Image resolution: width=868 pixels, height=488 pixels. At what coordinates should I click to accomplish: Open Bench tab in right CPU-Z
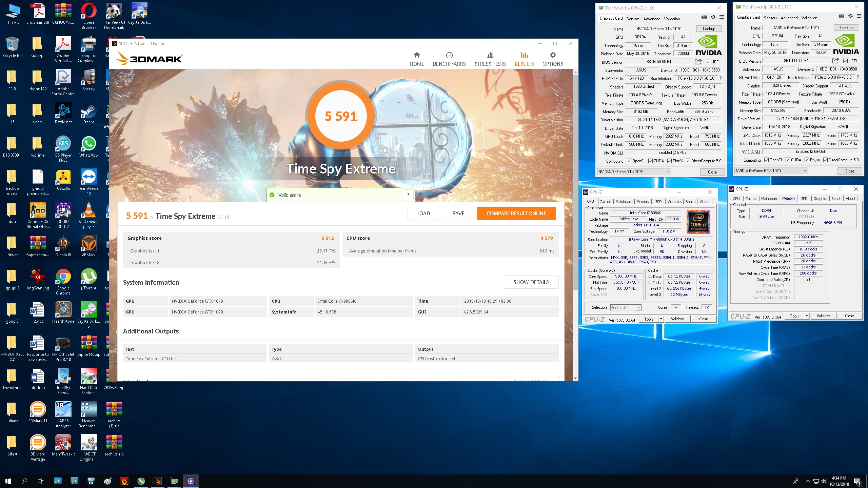point(836,199)
